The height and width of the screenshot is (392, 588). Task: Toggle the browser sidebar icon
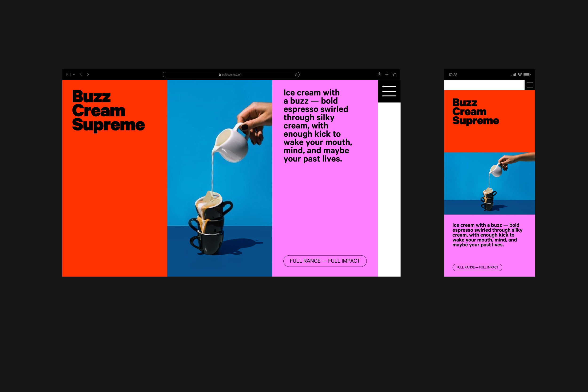pos(68,75)
